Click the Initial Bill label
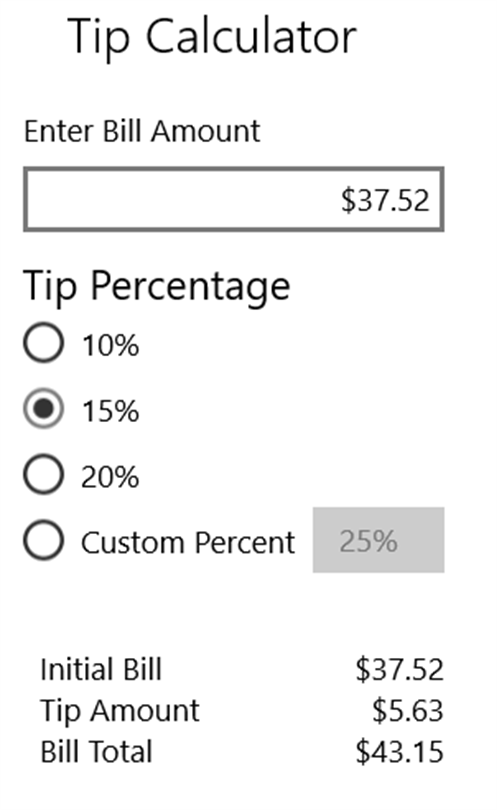This screenshot has height=810, width=497. click(101, 669)
